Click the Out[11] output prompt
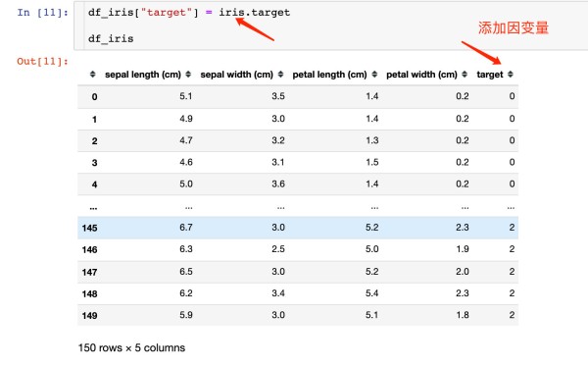The width and height of the screenshot is (588, 367). tap(42, 61)
